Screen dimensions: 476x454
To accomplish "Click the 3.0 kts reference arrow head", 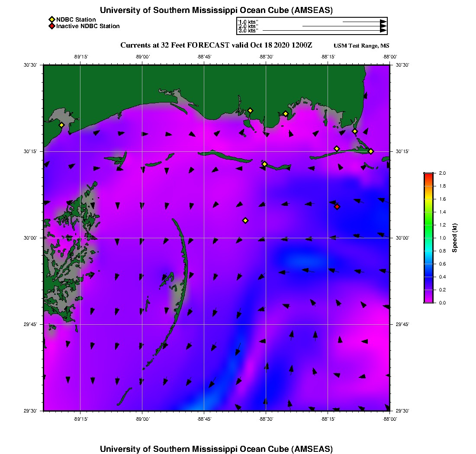I will point(383,31).
